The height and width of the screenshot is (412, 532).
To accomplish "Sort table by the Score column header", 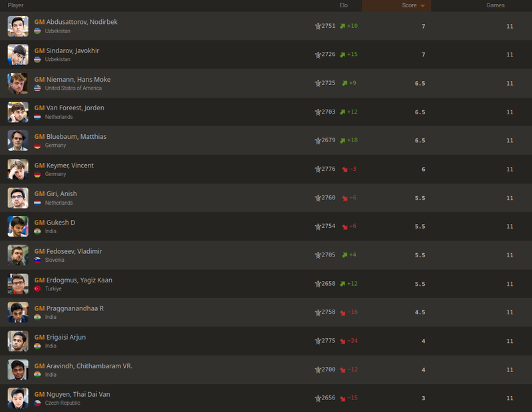I will click(x=409, y=5).
